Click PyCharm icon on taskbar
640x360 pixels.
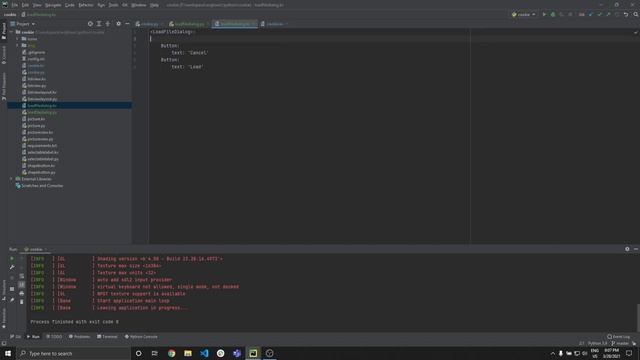[253, 353]
